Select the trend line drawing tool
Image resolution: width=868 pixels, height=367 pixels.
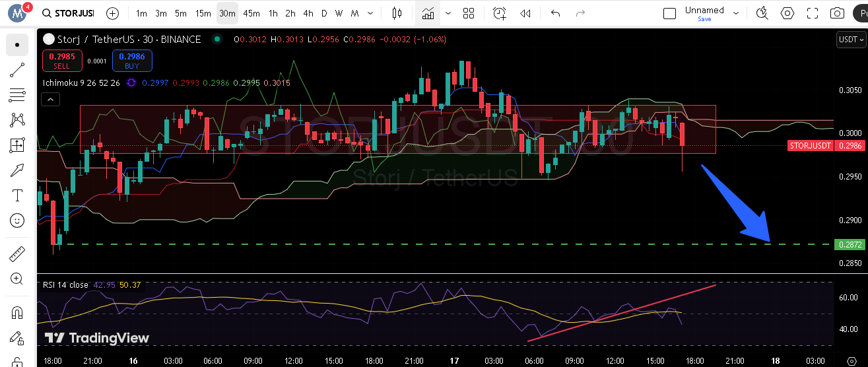tap(17, 70)
